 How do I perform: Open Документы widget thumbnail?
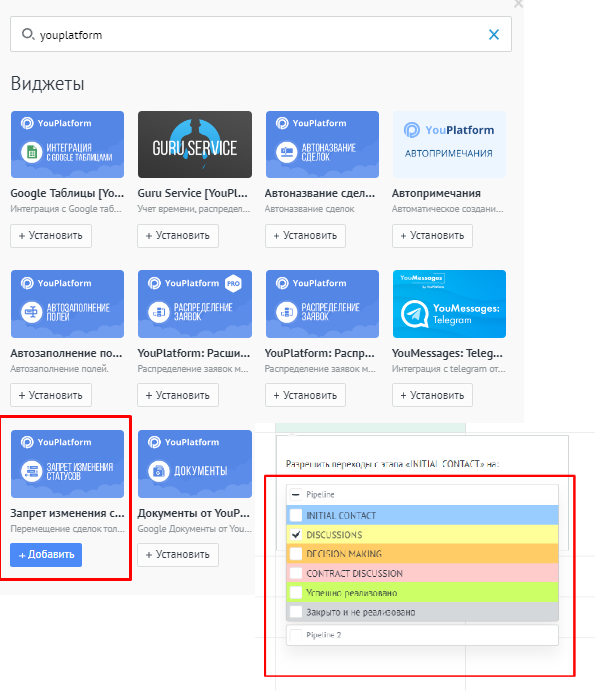195,464
